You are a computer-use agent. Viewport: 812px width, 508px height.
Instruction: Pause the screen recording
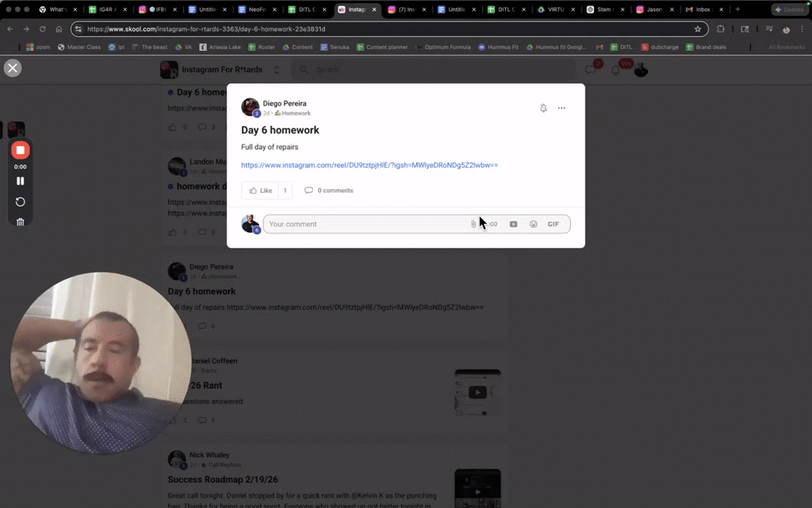tap(20, 181)
